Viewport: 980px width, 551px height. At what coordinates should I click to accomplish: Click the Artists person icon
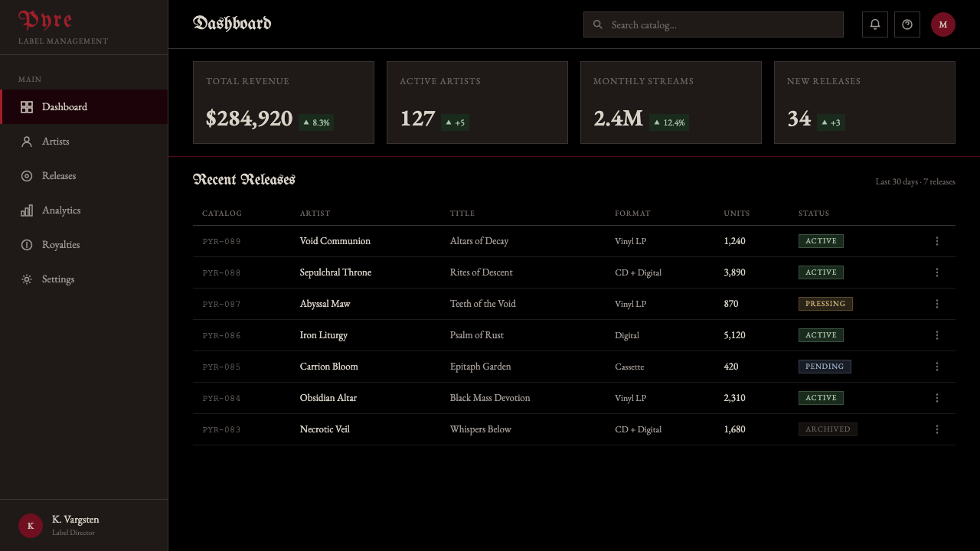pyautogui.click(x=27, y=142)
